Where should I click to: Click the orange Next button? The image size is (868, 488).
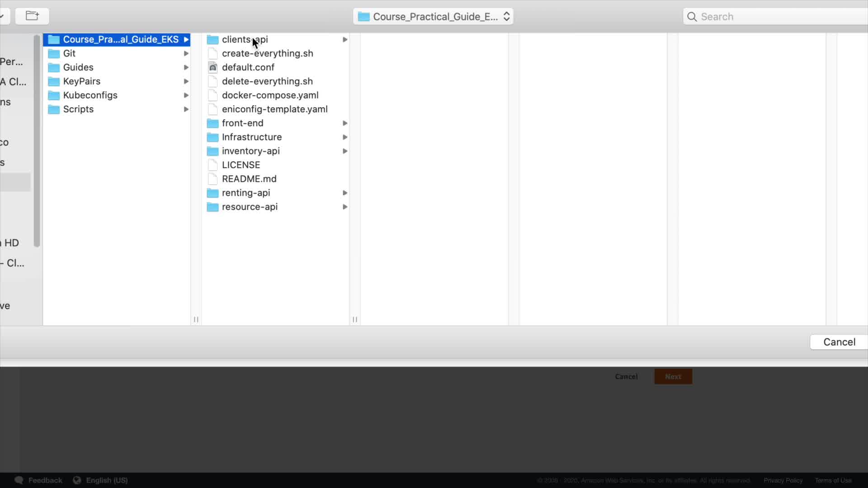click(x=673, y=376)
